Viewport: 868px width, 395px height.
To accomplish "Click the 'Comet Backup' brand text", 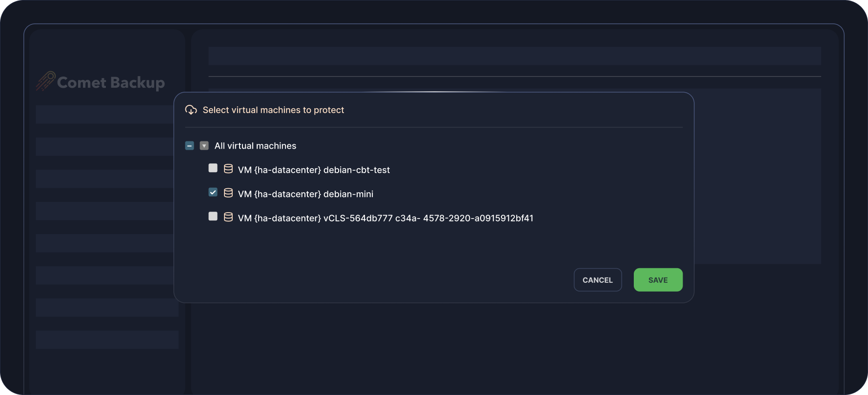I will [111, 83].
